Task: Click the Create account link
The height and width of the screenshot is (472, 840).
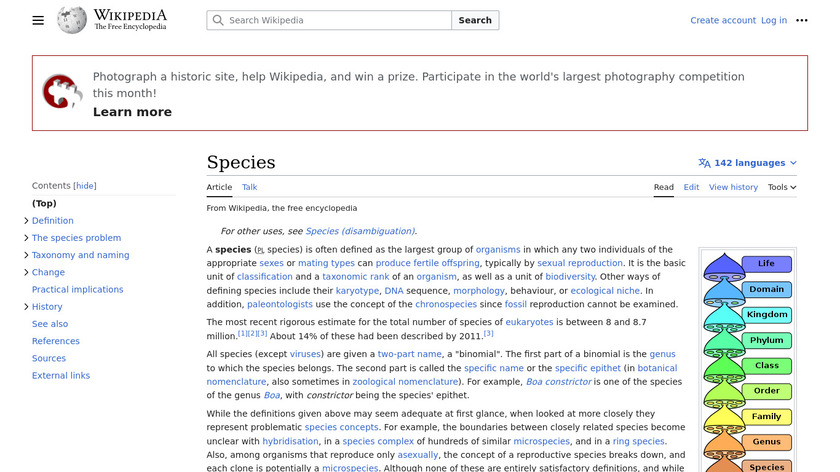Action: coord(722,20)
